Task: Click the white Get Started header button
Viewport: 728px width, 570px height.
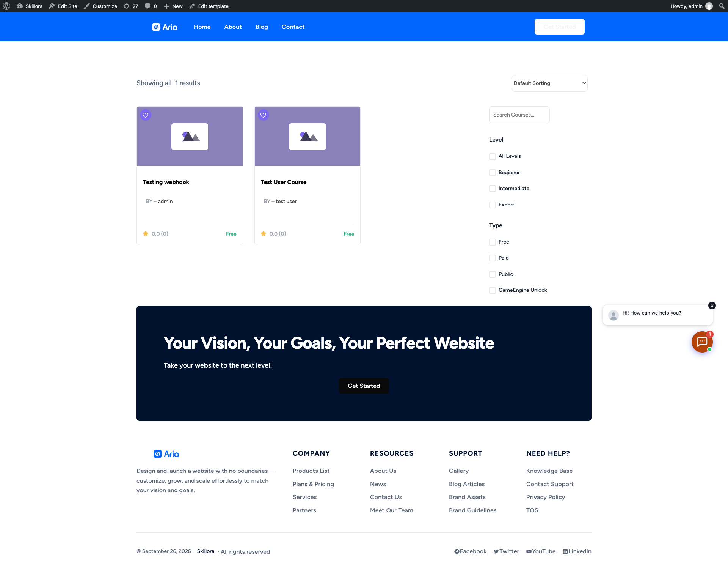Action: [x=560, y=27]
